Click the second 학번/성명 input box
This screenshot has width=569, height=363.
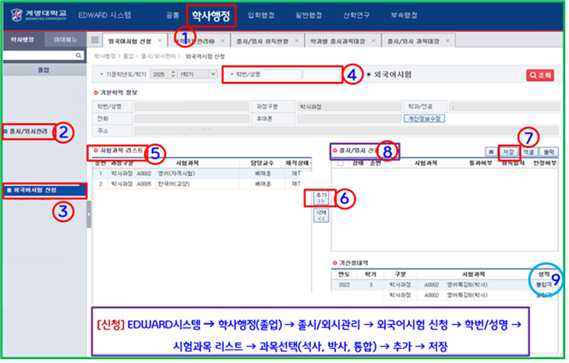(322, 74)
